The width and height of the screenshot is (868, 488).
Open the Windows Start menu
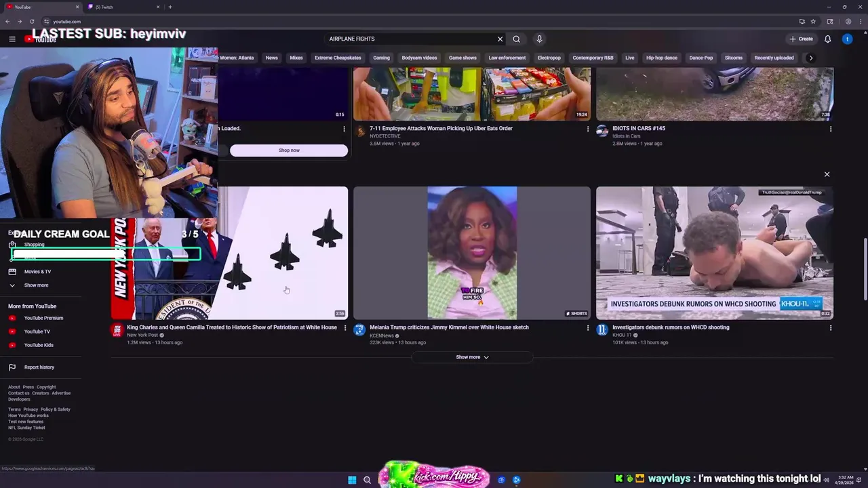(352, 480)
